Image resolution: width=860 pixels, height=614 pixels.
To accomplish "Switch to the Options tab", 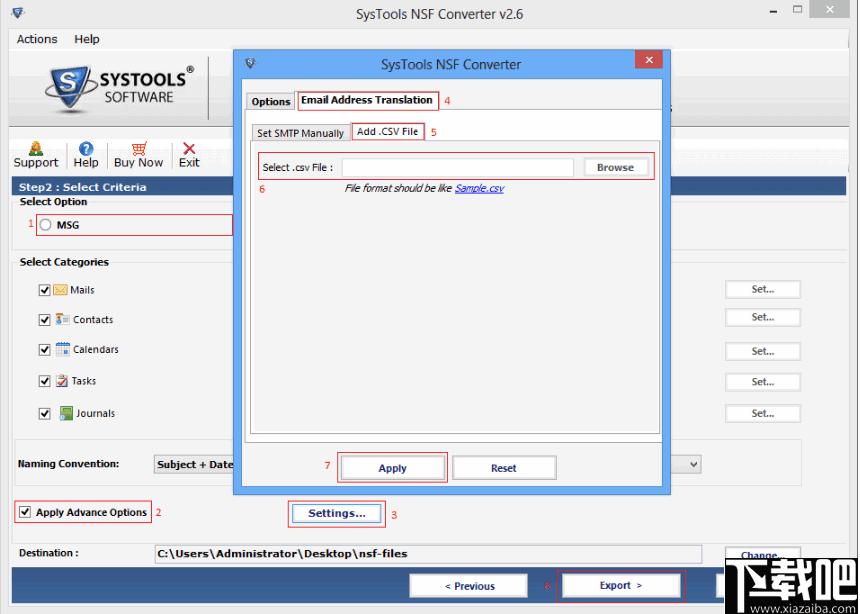I will 270,102.
